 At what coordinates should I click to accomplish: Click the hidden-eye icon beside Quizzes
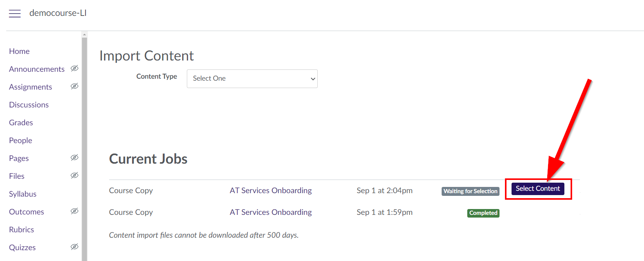(x=74, y=247)
